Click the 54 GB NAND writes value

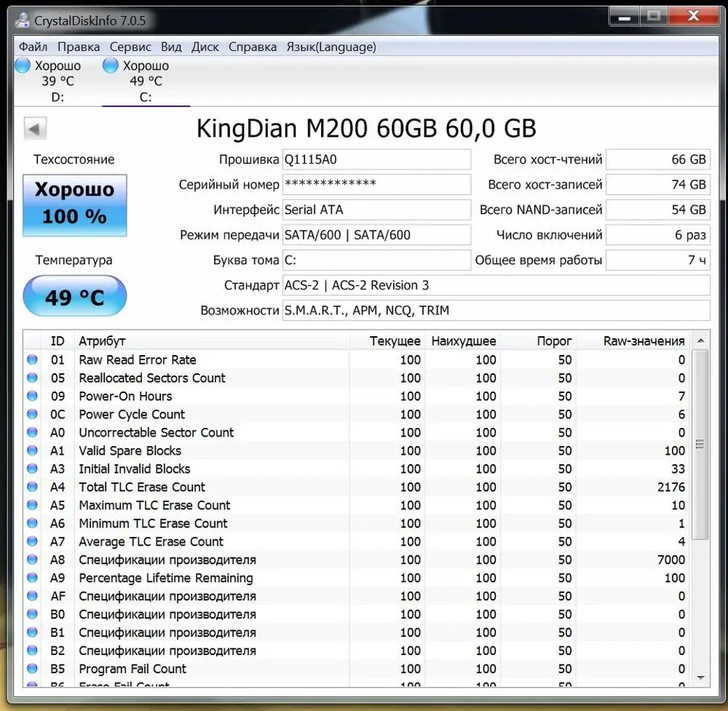tap(658, 210)
